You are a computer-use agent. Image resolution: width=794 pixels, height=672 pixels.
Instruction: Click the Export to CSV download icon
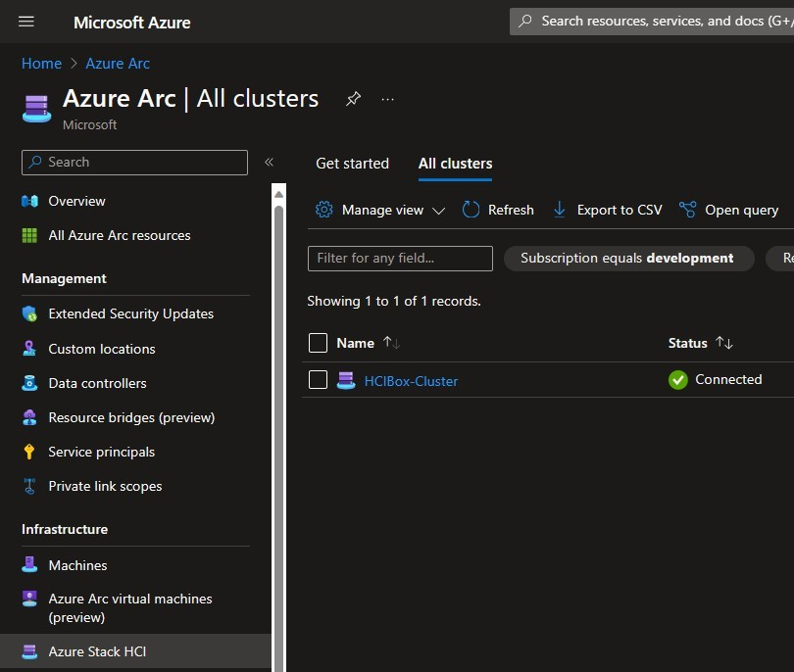coord(560,210)
